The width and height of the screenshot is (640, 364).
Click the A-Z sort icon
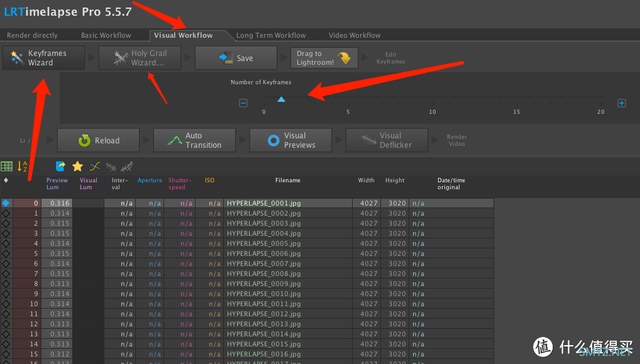(x=22, y=167)
